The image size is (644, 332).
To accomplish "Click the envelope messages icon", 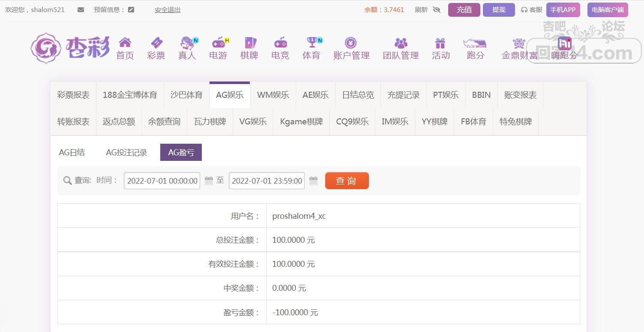I will (x=81, y=10).
